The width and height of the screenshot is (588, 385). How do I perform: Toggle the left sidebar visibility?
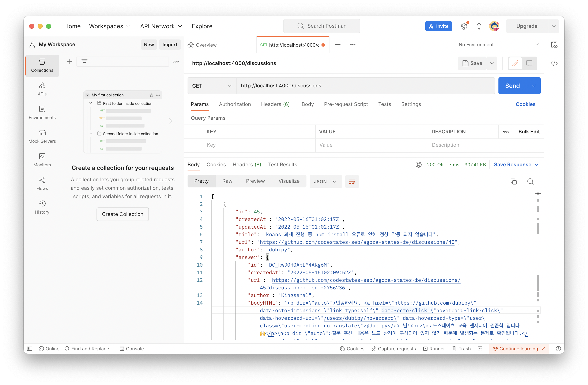tap(30, 348)
